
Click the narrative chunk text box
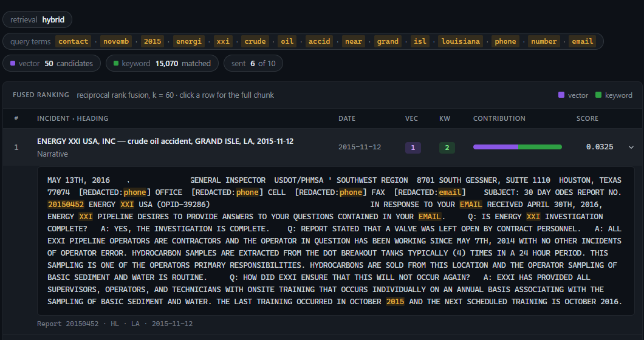coord(335,241)
